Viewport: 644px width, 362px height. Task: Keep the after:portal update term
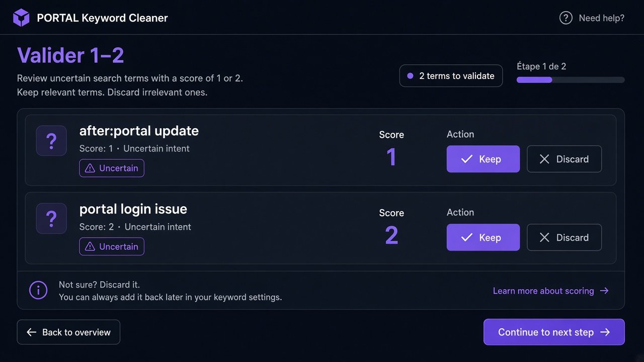483,159
